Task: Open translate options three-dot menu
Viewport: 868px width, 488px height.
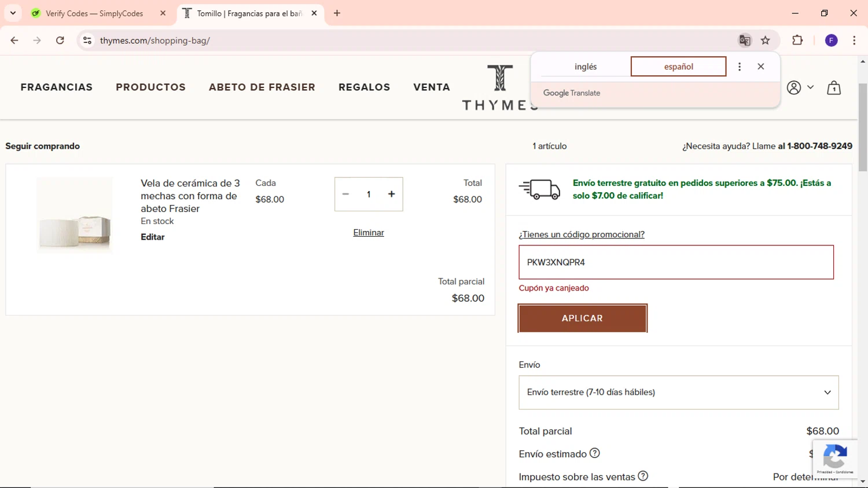Action: coord(739,67)
